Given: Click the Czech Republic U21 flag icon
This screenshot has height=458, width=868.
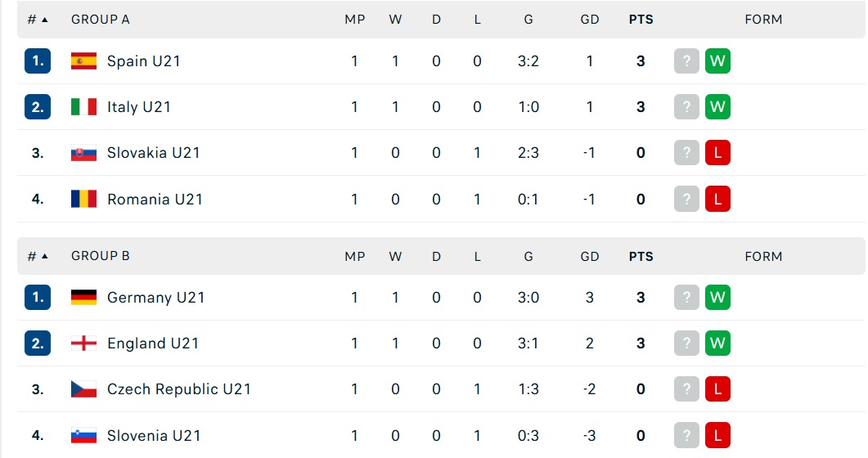Looking at the screenshot, I should click(x=83, y=389).
